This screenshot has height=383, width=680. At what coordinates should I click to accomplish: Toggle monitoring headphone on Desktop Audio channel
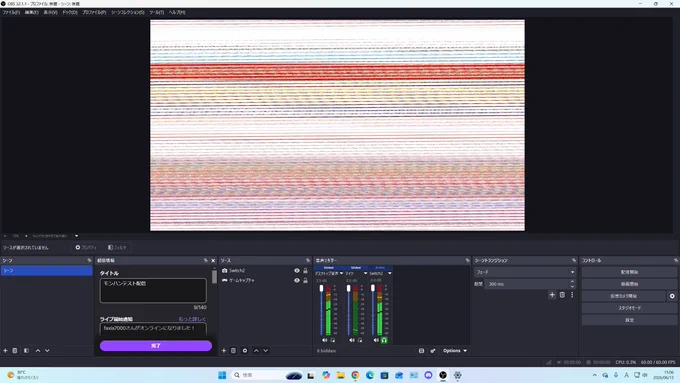[x=333, y=340]
